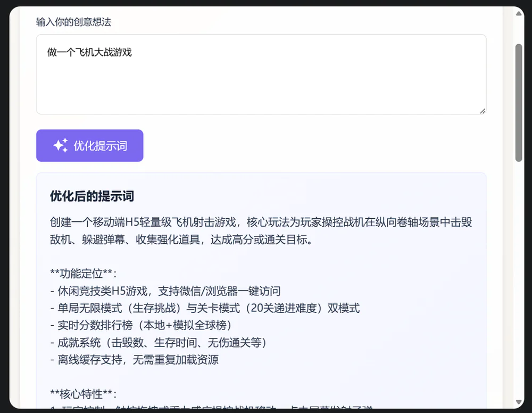This screenshot has height=413, width=532.
Task: Click the textarea resize handle grip
Action: pos(483,111)
